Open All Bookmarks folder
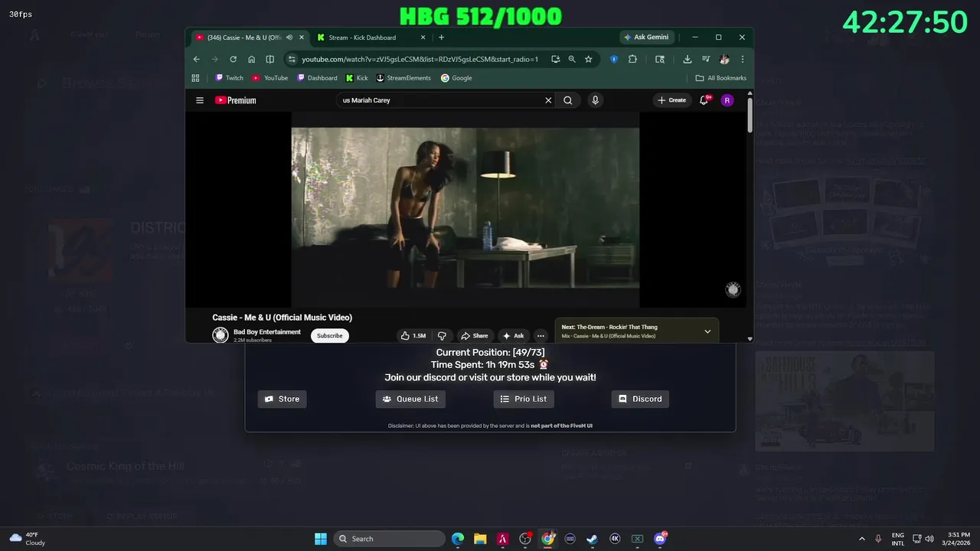 point(720,78)
